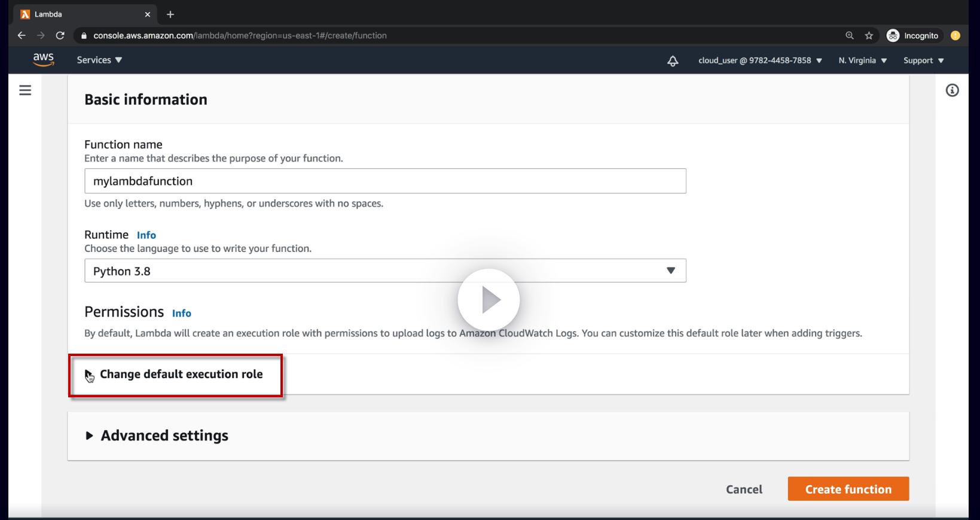
Task: Click the browser address bar URL
Action: tap(240, 35)
